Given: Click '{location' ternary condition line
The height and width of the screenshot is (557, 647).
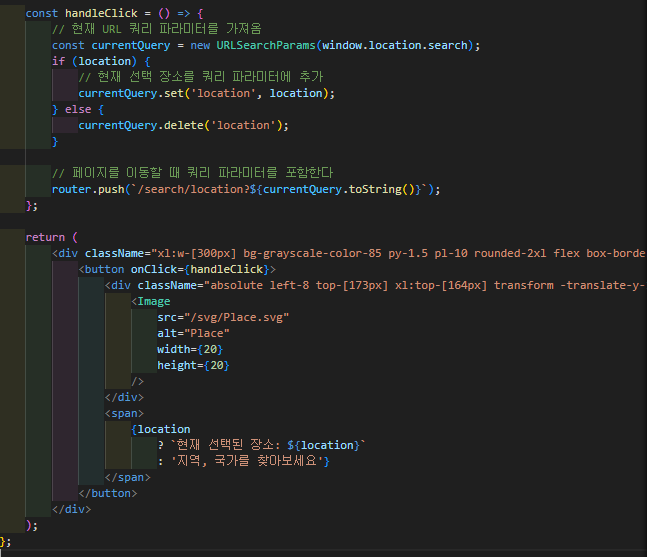Looking at the screenshot, I should click(161, 430).
